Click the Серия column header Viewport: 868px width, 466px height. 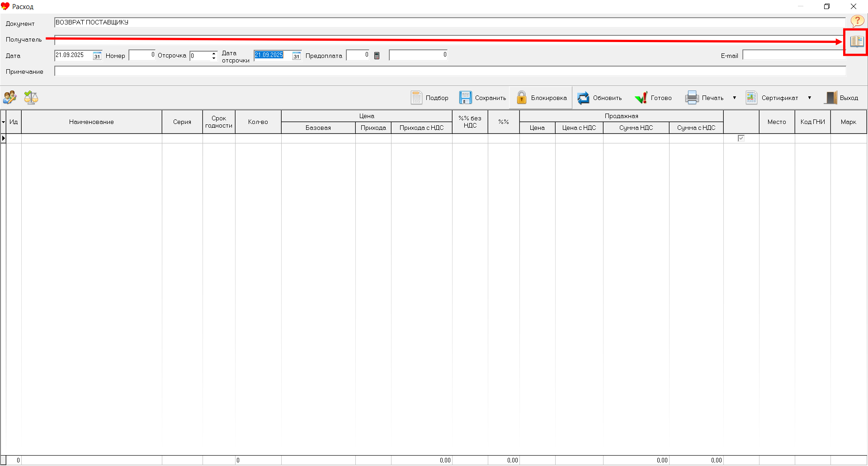click(182, 122)
